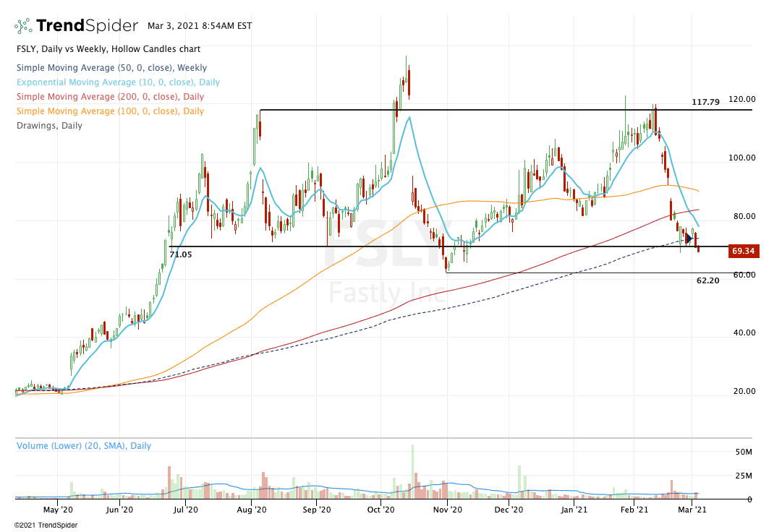
Task: Click the Jan '21 date axis label
Action: (x=574, y=510)
